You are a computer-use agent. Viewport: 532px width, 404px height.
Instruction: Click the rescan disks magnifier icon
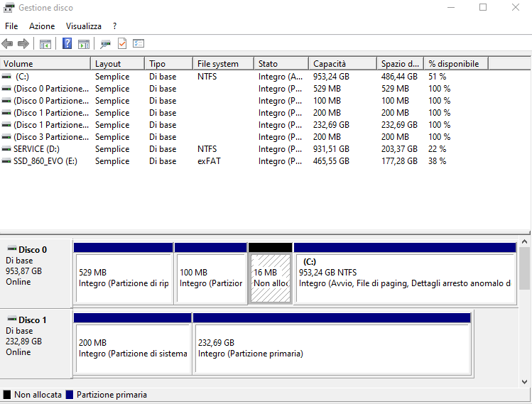click(x=106, y=44)
